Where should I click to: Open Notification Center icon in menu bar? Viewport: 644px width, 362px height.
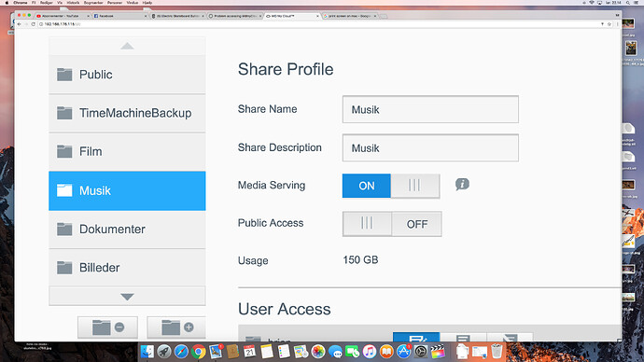637,3
